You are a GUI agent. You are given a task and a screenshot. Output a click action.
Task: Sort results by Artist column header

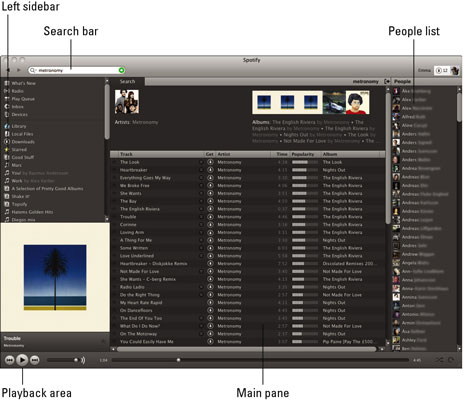click(x=243, y=154)
